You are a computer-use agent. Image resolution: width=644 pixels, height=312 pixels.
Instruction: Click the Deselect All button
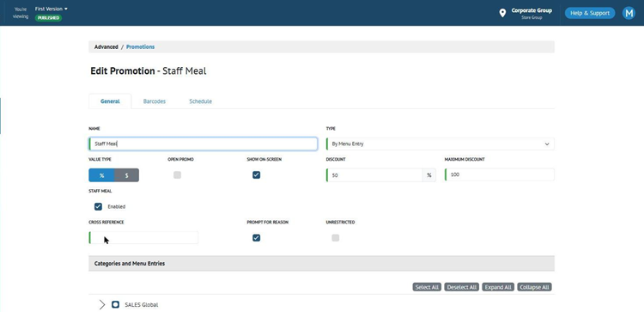(462, 287)
